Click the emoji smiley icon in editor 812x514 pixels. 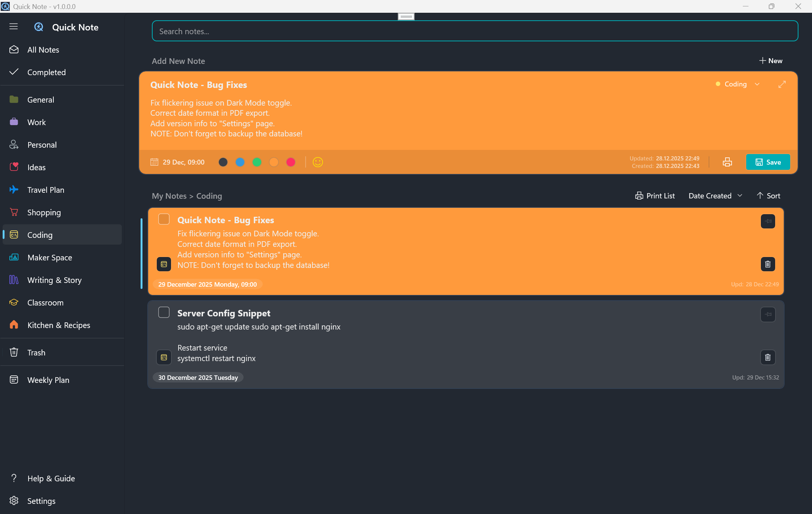click(x=318, y=162)
